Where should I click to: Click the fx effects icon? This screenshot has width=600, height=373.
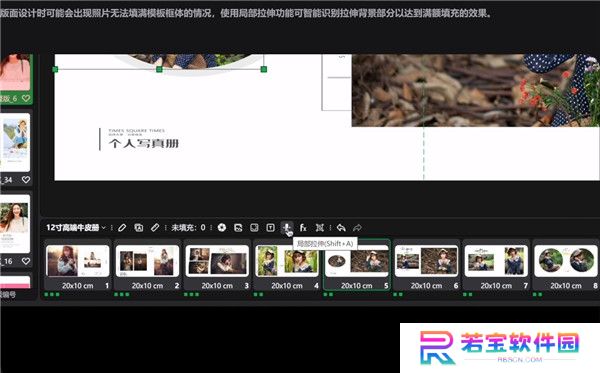[x=303, y=228]
